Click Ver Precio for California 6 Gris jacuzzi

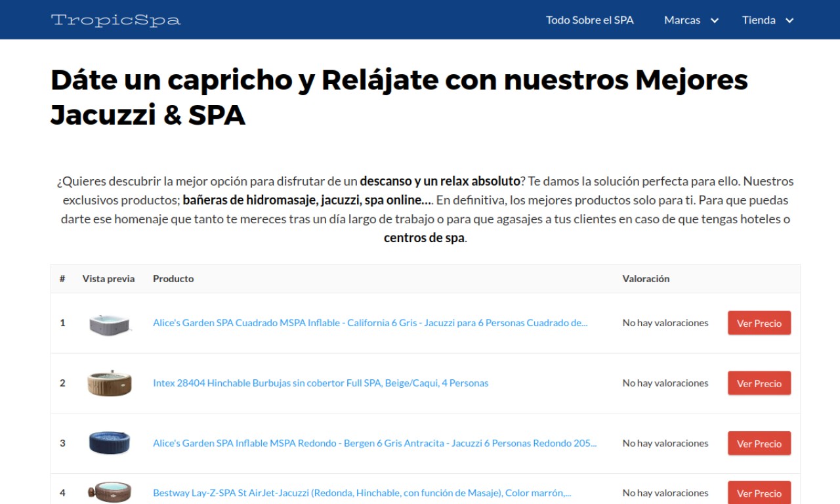coord(759,323)
